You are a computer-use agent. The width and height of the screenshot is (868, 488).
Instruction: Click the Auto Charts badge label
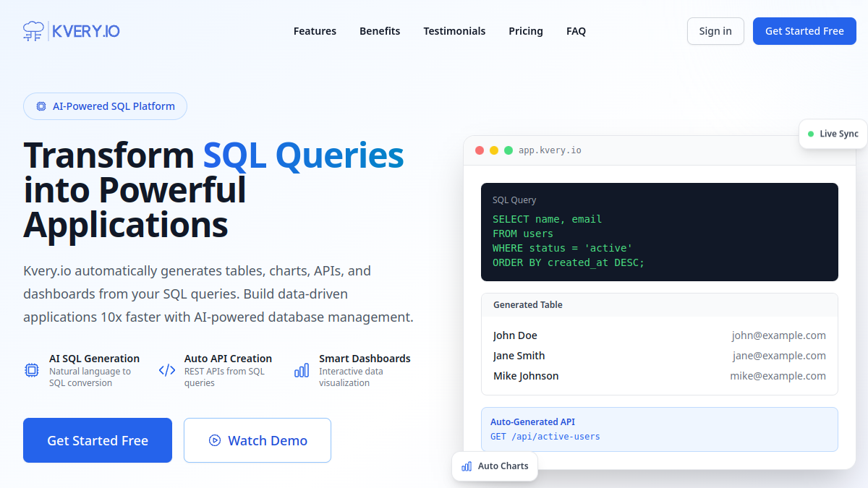503,466
